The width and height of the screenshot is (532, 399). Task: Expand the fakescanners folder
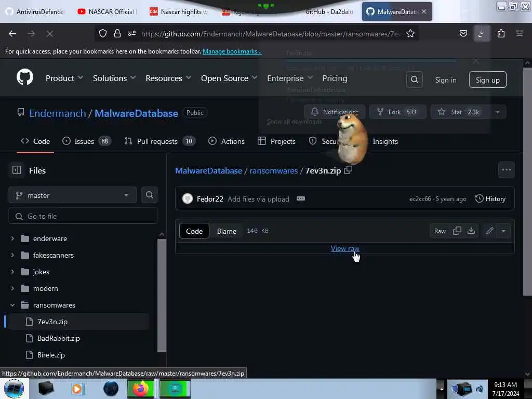point(12,255)
